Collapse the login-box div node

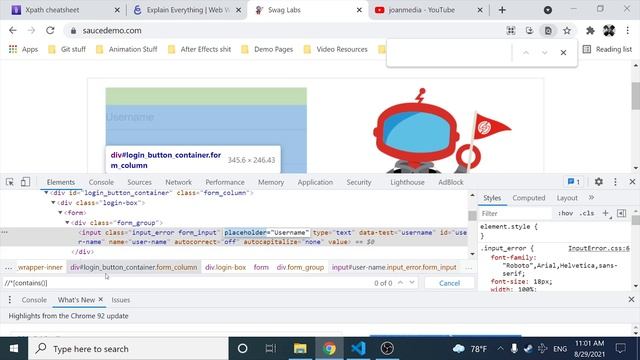tap(53, 203)
